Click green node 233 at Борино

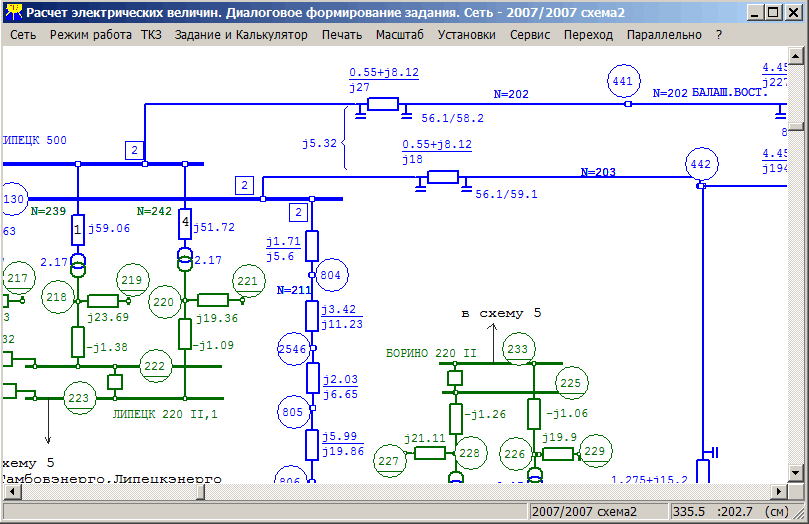tap(516, 349)
